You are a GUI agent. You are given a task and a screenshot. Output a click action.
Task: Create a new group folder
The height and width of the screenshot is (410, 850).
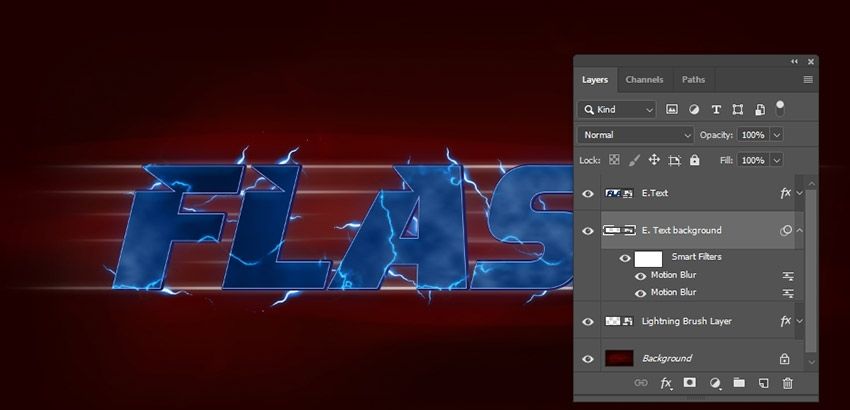click(x=739, y=383)
